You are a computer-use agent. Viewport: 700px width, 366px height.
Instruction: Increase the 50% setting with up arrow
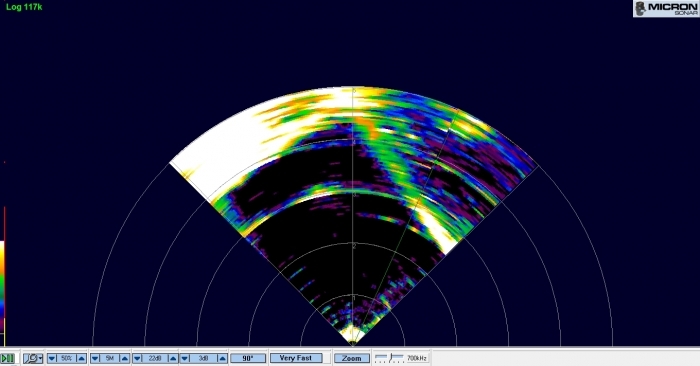(81, 358)
